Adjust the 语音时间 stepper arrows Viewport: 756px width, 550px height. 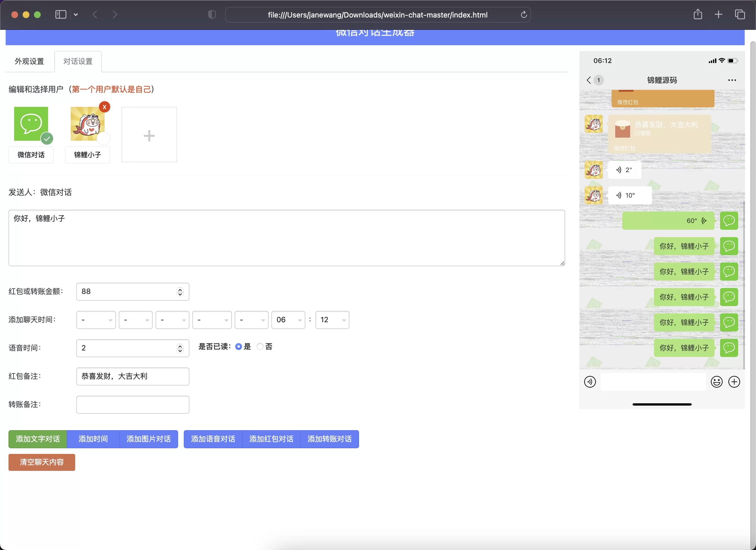click(180, 348)
